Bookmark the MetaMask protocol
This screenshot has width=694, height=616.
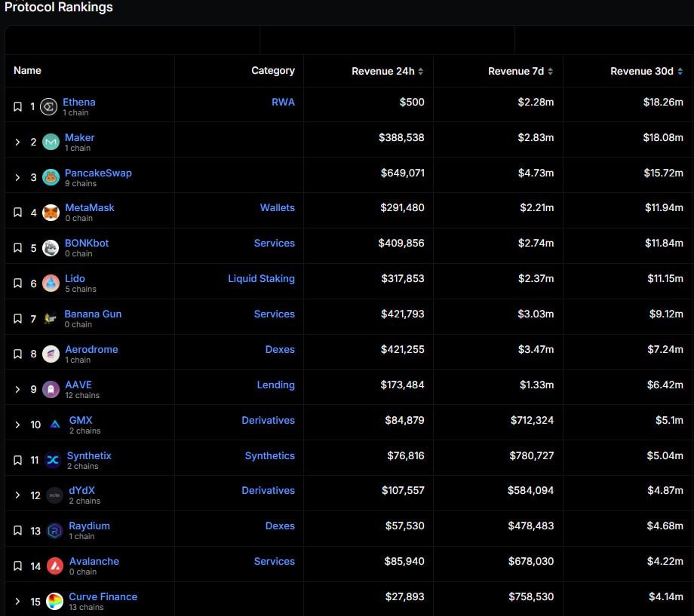pos(17,213)
